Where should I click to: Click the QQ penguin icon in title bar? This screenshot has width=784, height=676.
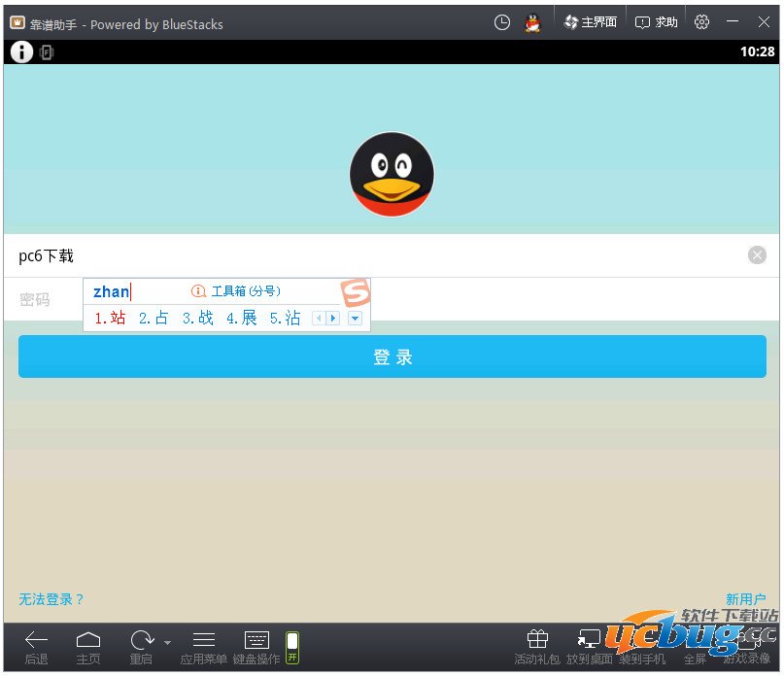532,22
